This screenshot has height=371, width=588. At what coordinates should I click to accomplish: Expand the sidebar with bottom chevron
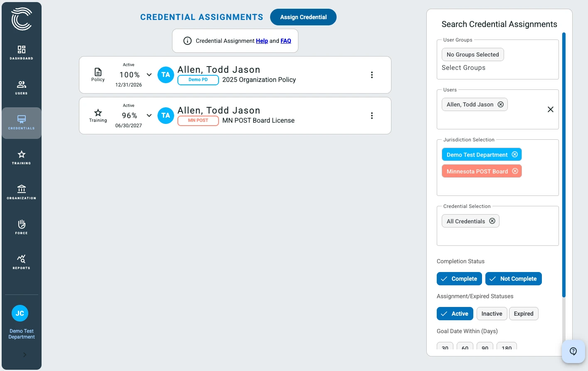point(25,355)
